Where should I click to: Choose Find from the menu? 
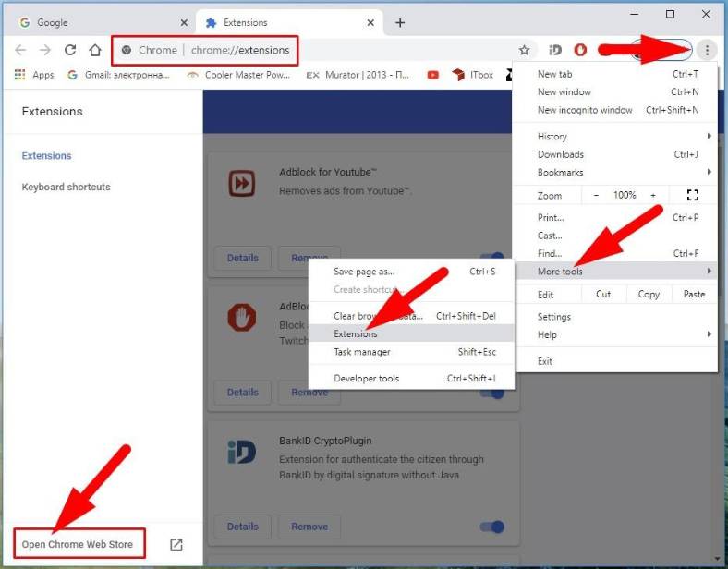tap(615, 253)
